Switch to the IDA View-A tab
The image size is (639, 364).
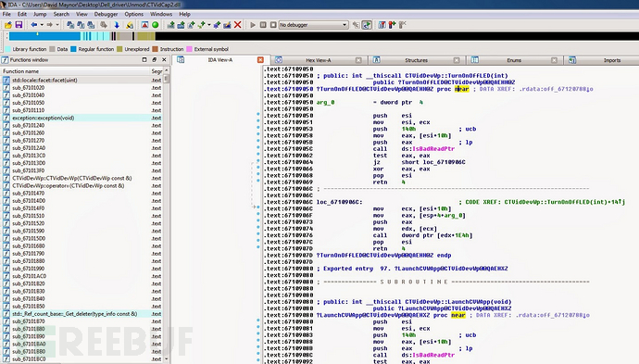pos(220,60)
